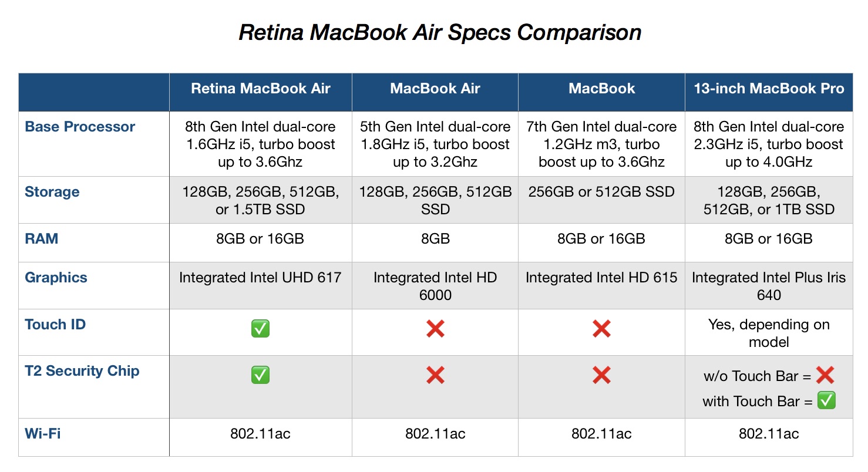Click the Wi-Fi row label
Viewport: 868px width, 472px height.
pos(43,434)
